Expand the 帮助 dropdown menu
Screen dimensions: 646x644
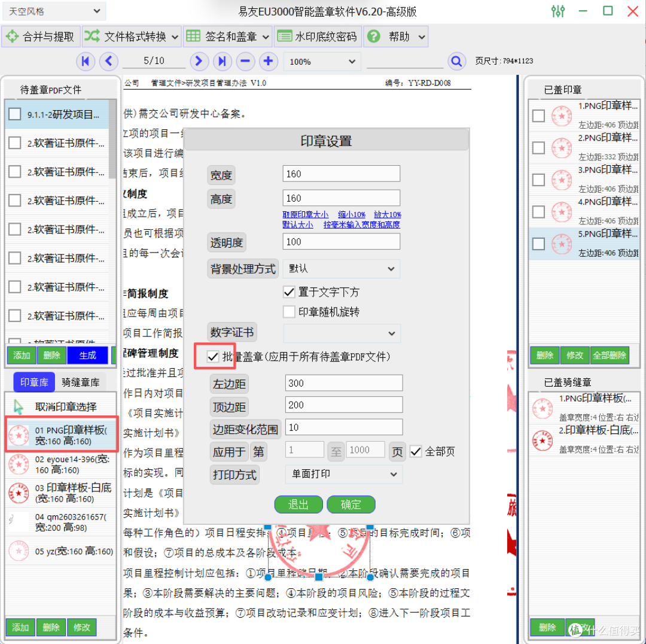pyautogui.click(x=422, y=37)
